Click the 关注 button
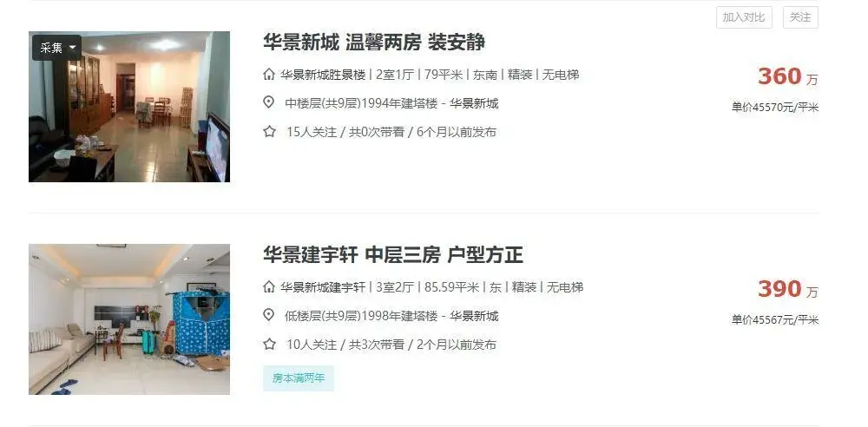The width and height of the screenshot is (868, 427). pos(800,17)
